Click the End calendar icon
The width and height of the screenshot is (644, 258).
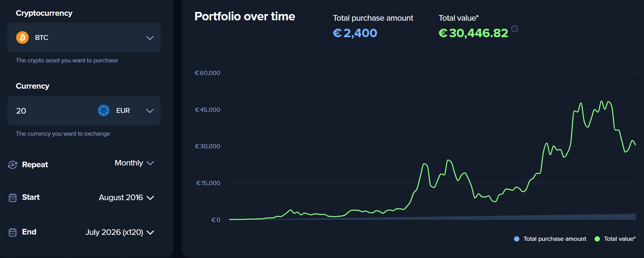[13, 232]
